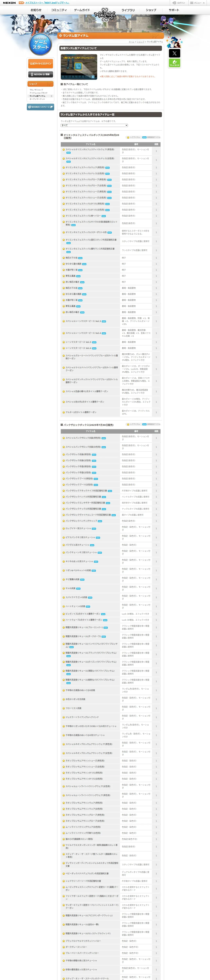
Task: Click star icon beside スペシャルパンクザロック衣装(男性用)
Action: point(64,438)
